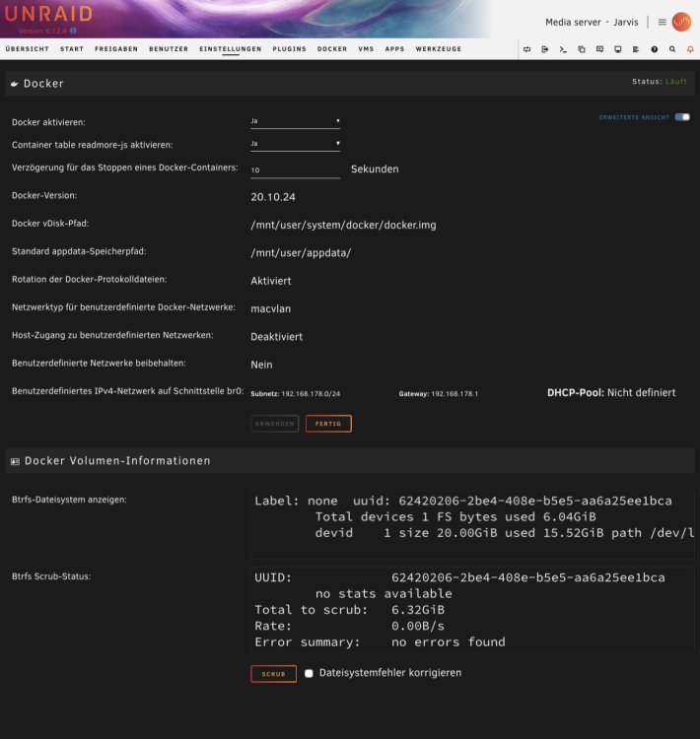
Task: Open the VMs tab
Action: [366, 49]
